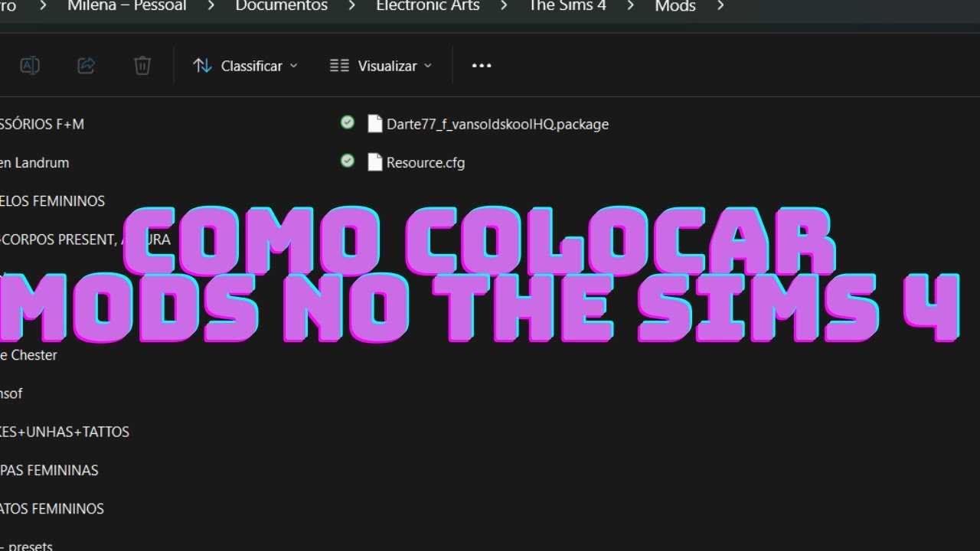Open the folder ending in 'e Chester'
The width and height of the screenshot is (980, 551).
click(28, 355)
